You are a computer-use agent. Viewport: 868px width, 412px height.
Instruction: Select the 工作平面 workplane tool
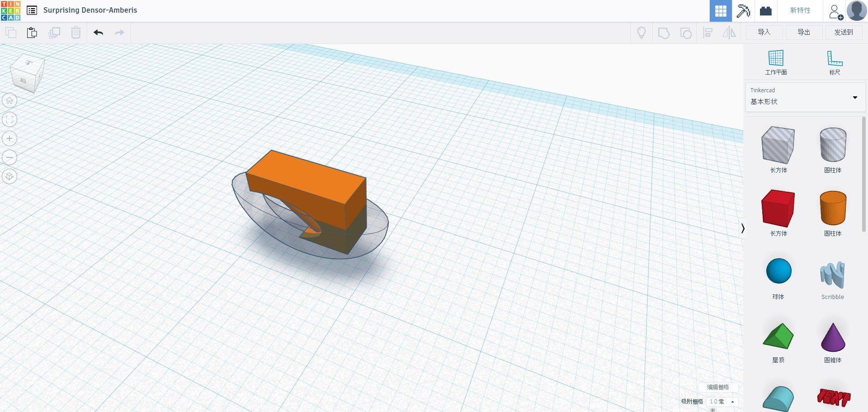click(x=776, y=62)
